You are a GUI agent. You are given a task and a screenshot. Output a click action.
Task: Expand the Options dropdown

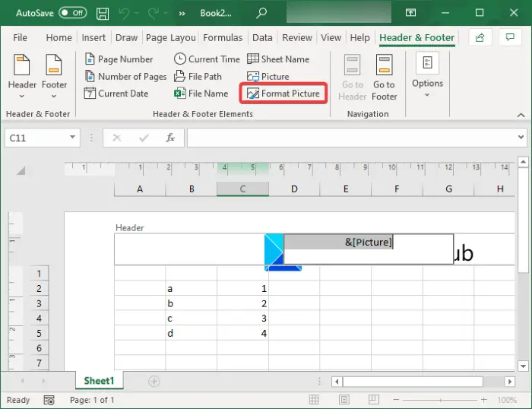click(x=427, y=76)
